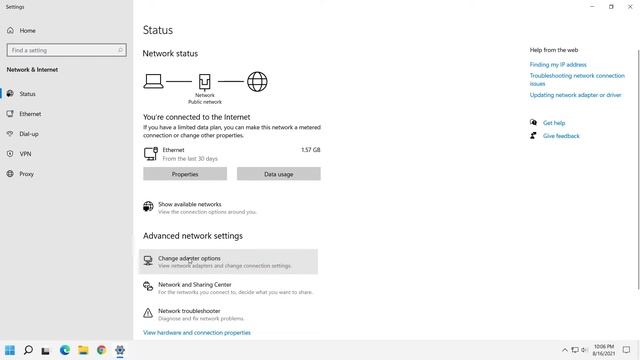This screenshot has width=640, height=360.
Task: Open the Dial-up settings page
Action: click(29, 134)
